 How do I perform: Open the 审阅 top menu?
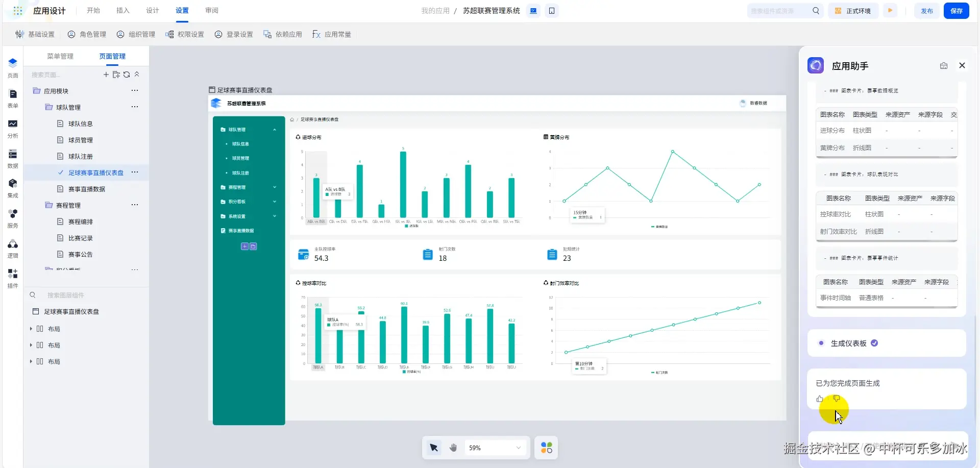212,11
